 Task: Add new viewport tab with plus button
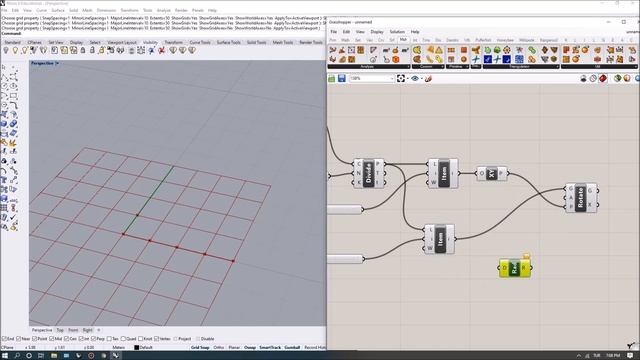coord(99,330)
